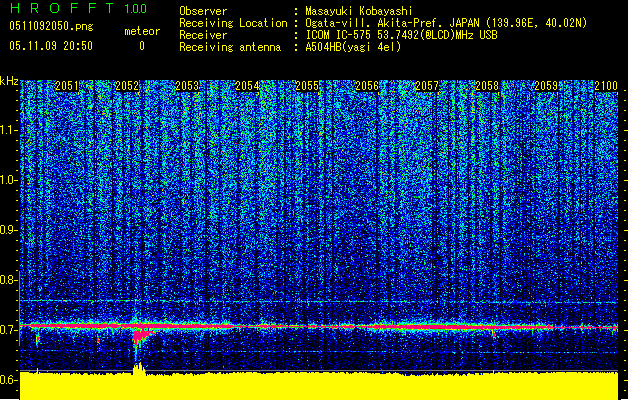The image size is (629, 400).
Task: Click the 0.8 frequency axis label
Action: pos(8,280)
